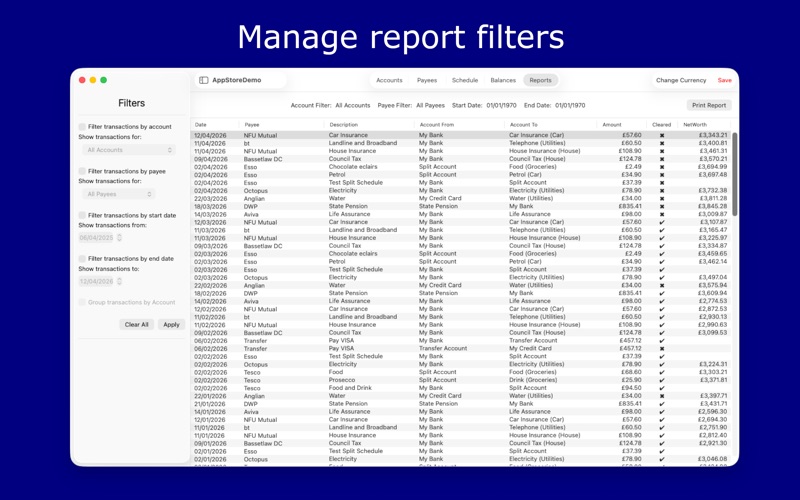Switch to the Accounts tab
The image size is (800, 500).
(x=389, y=80)
